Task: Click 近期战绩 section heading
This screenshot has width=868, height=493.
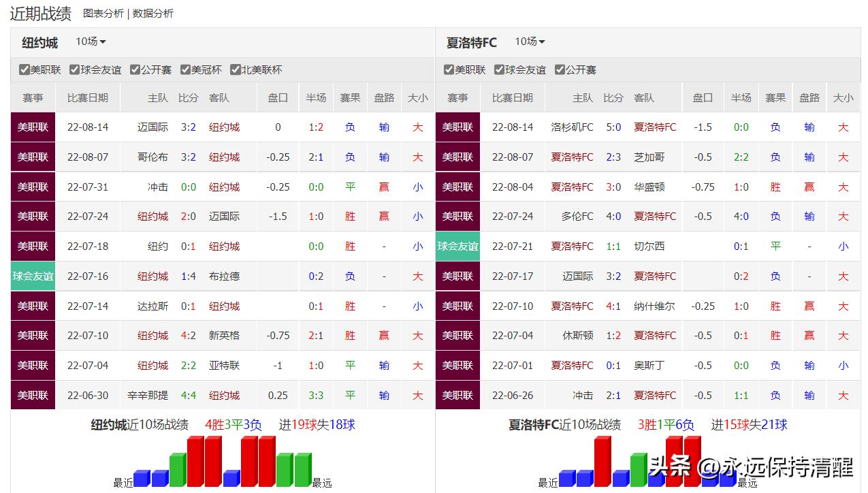Action: 40,13
